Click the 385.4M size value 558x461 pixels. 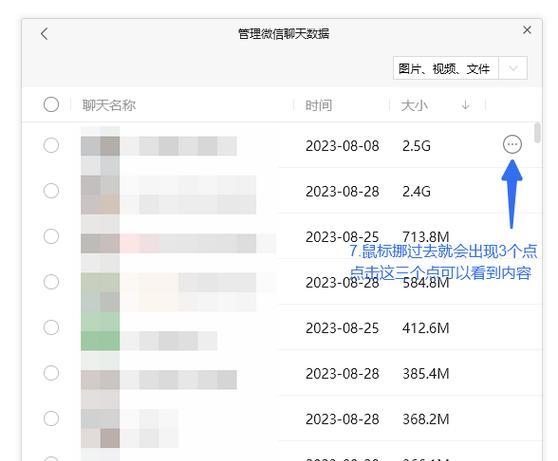[x=426, y=374]
